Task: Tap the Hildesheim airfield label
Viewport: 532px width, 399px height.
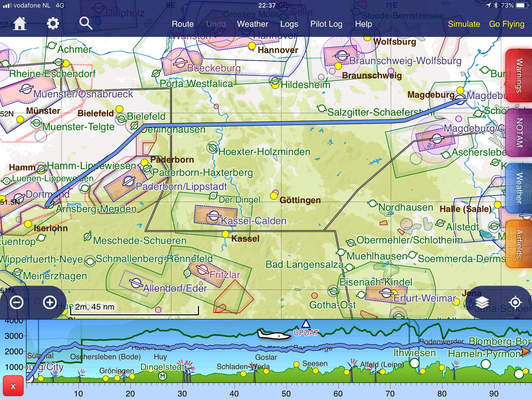Action: pyautogui.click(x=305, y=85)
